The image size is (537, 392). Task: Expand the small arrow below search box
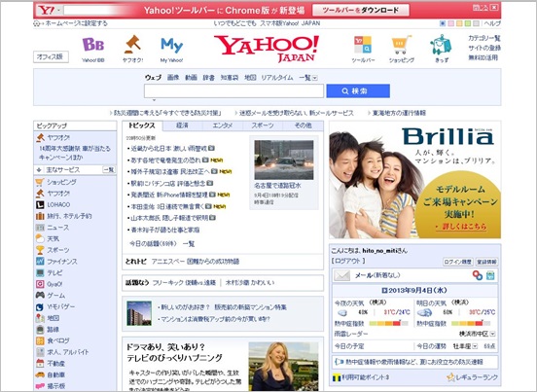[154, 100]
